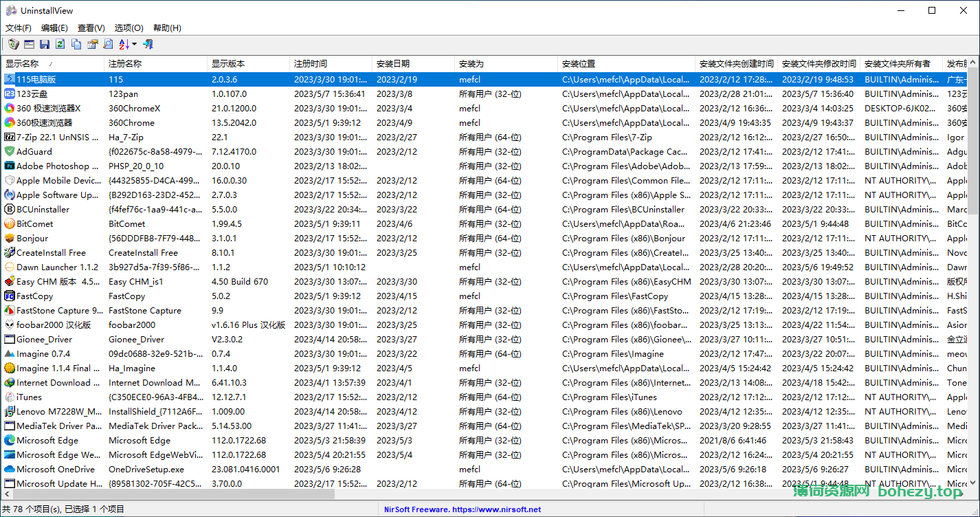Click the refresh toolbar icon
The height and width of the screenshot is (517, 980).
tap(60, 45)
